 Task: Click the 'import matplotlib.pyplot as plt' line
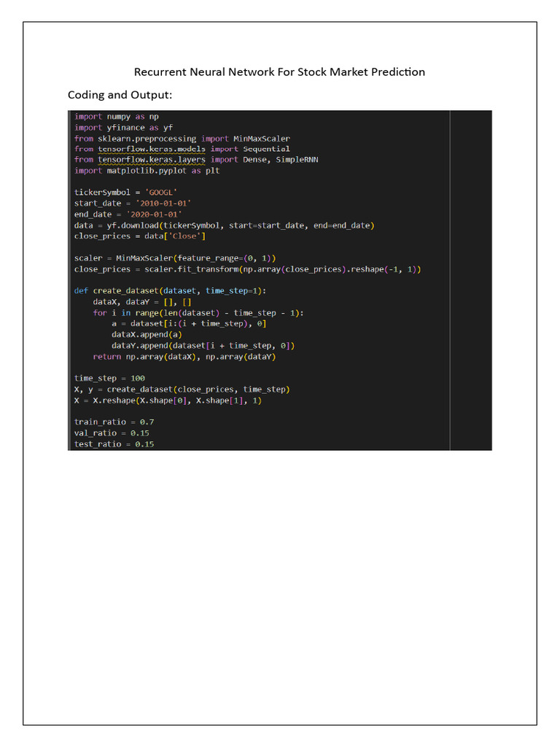pyautogui.click(x=147, y=171)
